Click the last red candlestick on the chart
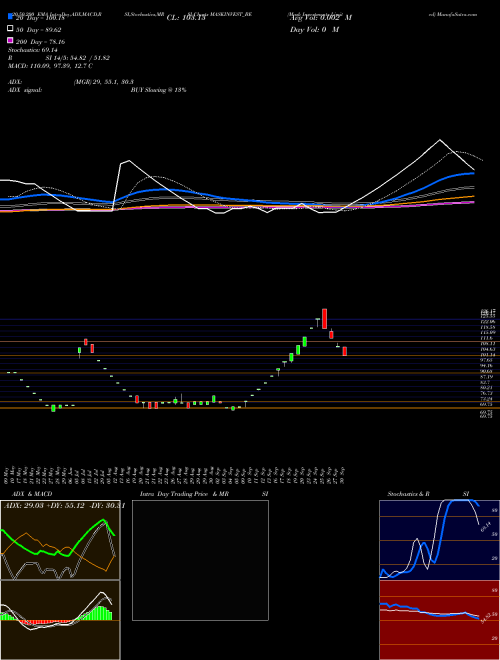Image resolution: width=500 pixels, height=660 pixels. coord(345,351)
